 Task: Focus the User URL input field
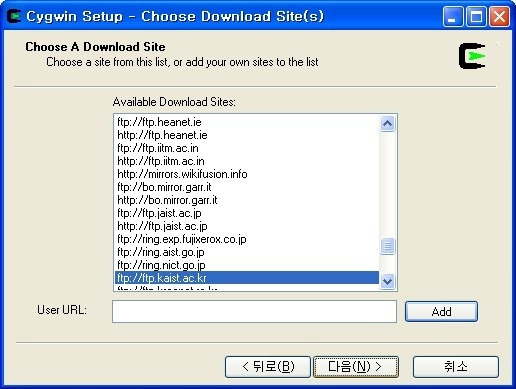(254, 311)
